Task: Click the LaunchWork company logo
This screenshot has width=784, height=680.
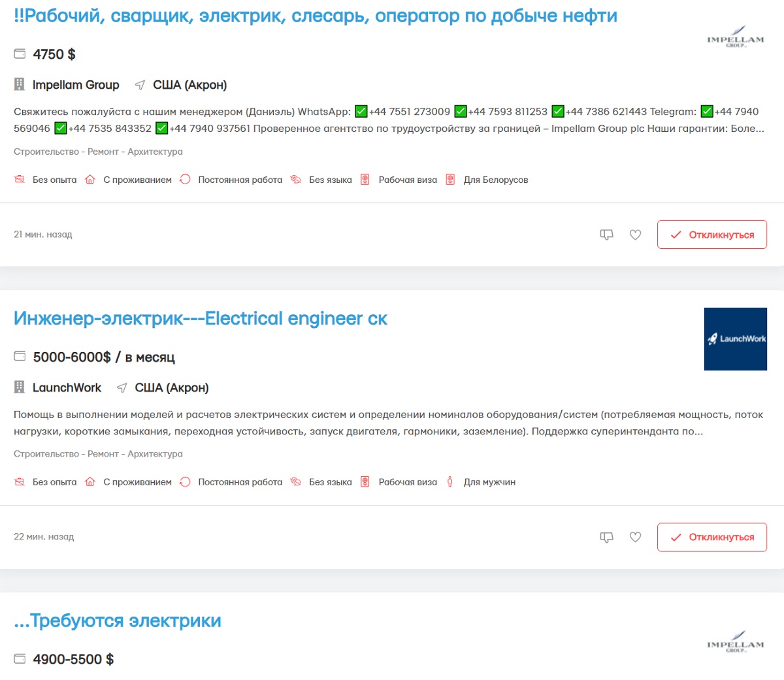Action: click(735, 339)
